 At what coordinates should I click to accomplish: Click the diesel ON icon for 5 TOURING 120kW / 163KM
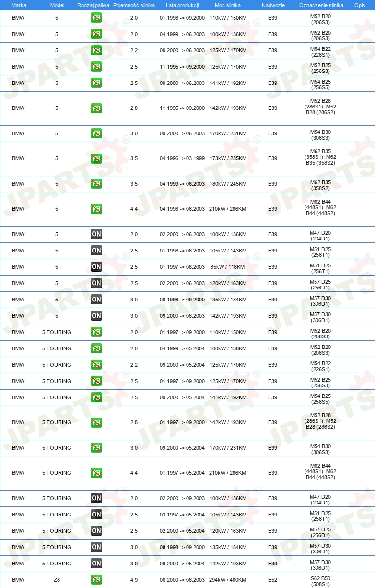(96, 531)
